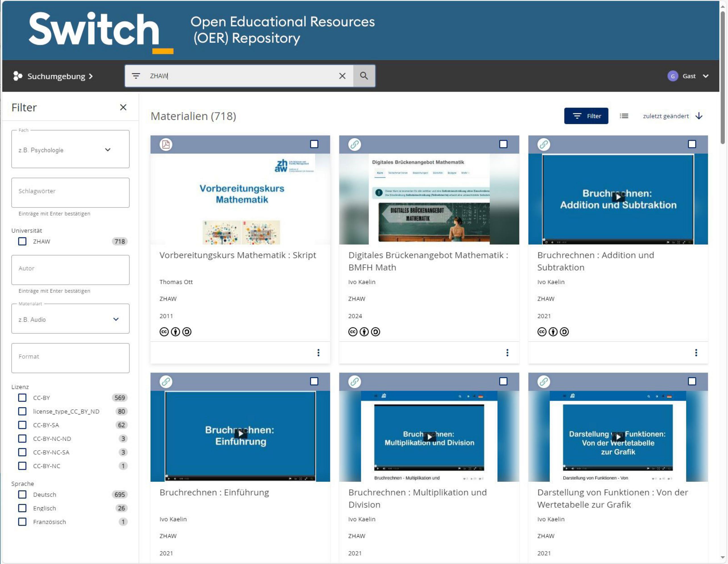
Task: Close the Filter sidebar panel
Action: pyautogui.click(x=123, y=107)
